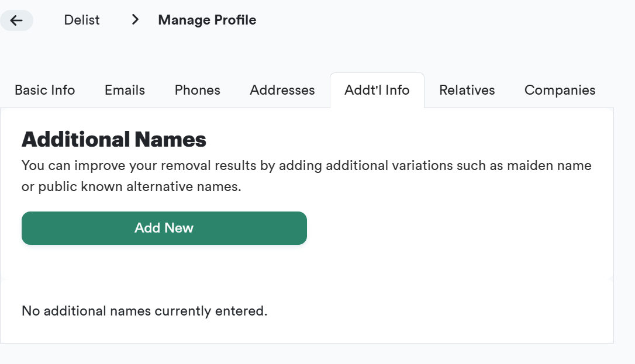Go to the Delist breadcrumb link
Image resolution: width=635 pixels, height=364 pixels.
pyautogui.click(x=82, y=20)
